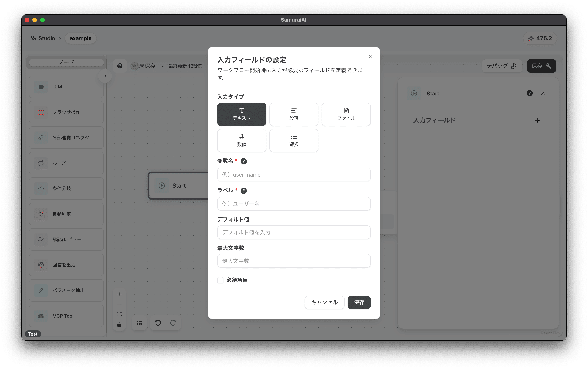Click the キャンセル button
Screen dimensions: 588x369
pos(324,302)
